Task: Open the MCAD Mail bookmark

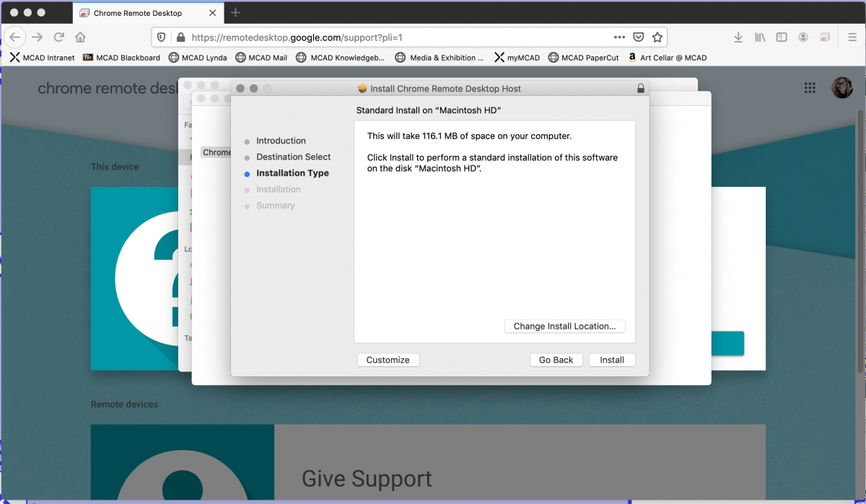Action: (261, 58)
